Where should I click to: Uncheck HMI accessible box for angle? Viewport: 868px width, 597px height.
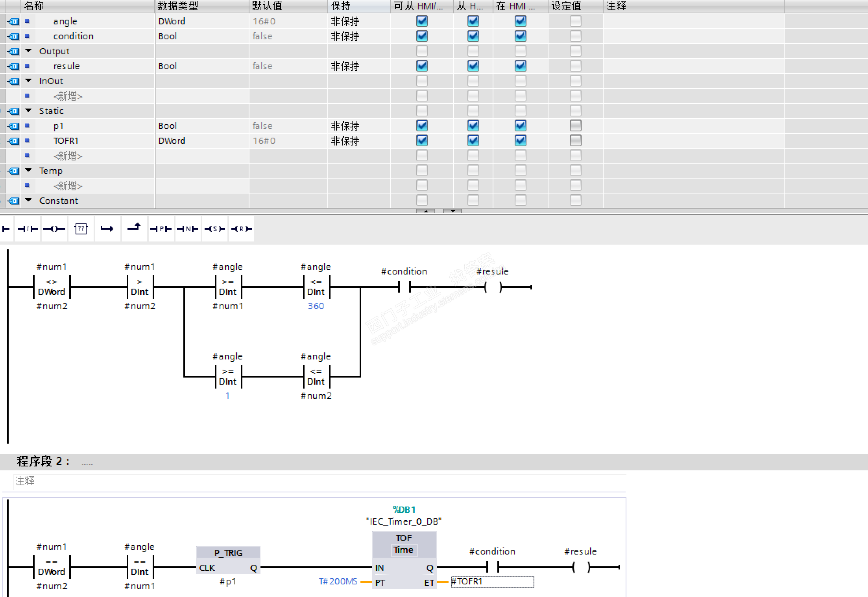[422, 21]
